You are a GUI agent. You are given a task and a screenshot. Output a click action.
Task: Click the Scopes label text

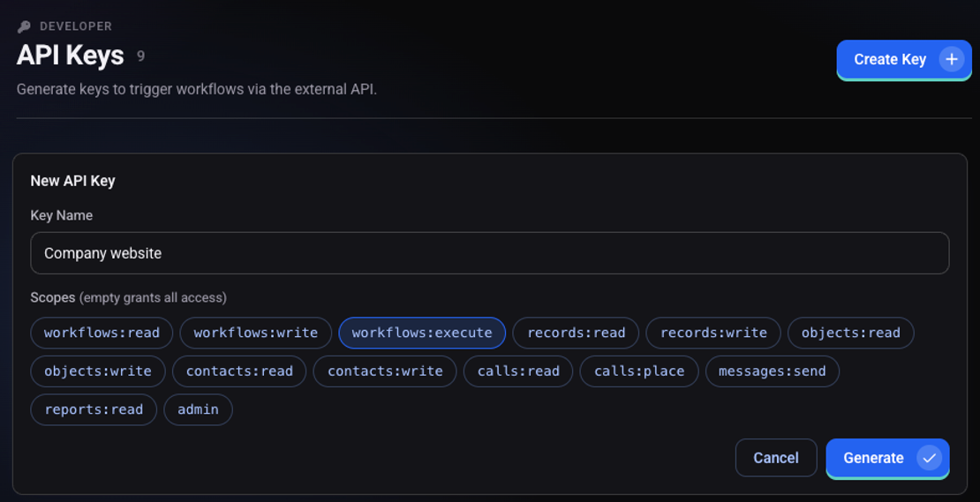52,298
